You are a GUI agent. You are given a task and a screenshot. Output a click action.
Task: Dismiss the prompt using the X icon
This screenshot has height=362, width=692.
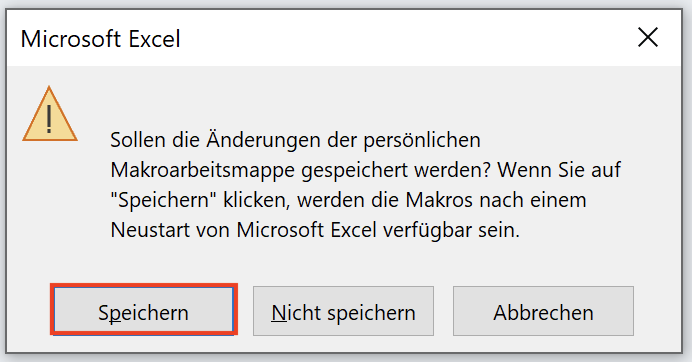pyautogui.click(x=648, y=37)
